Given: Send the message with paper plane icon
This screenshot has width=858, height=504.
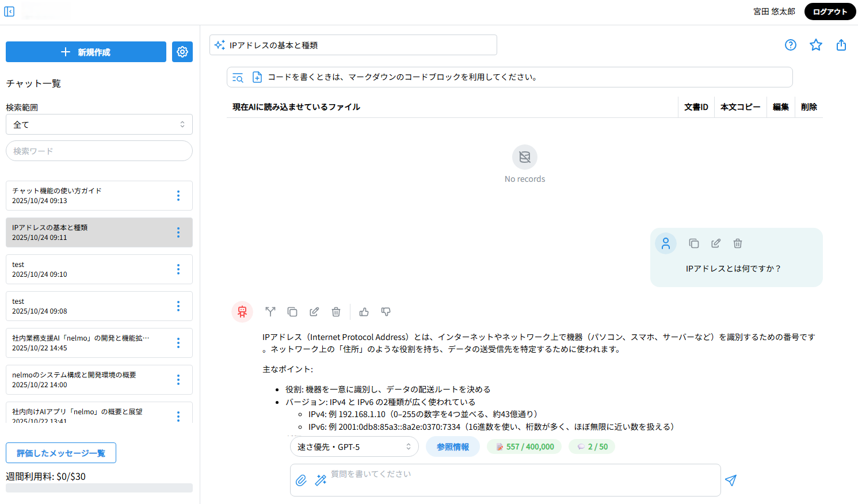Looking at the screenshot, I should pyautogui.click(x=731, y=480).
